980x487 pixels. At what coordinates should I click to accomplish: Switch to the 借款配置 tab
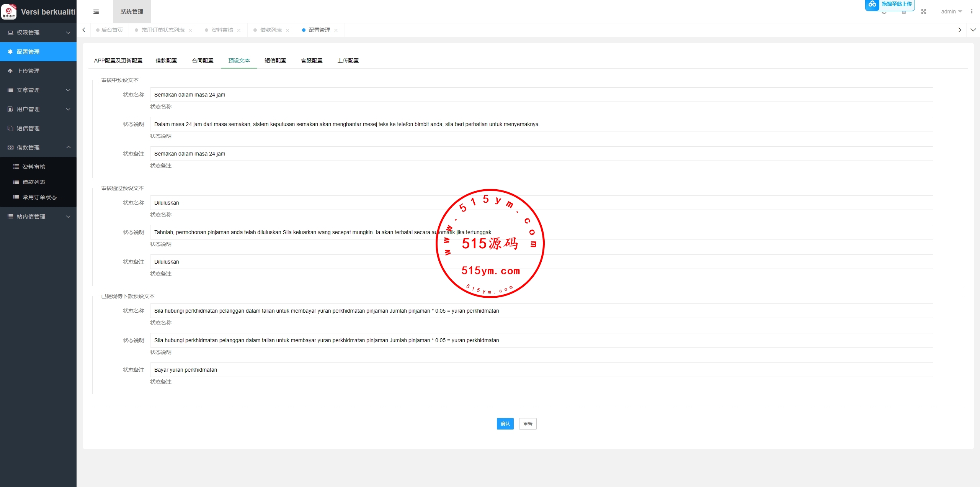166,61
